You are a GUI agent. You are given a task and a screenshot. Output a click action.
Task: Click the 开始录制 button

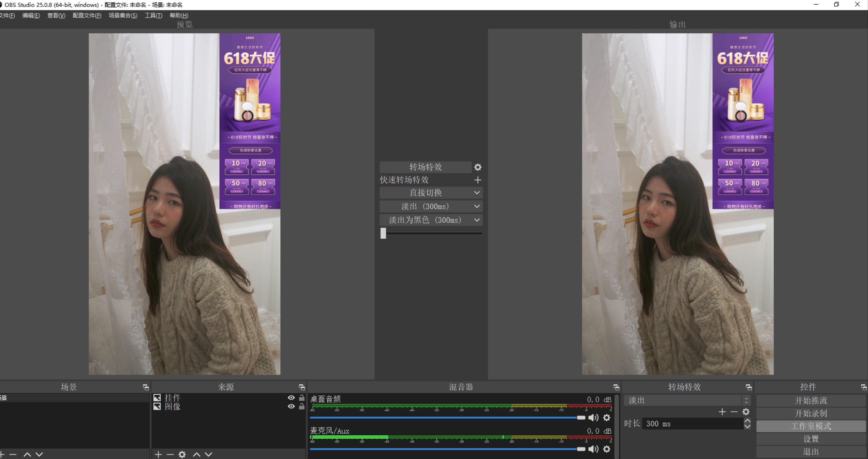pos(811,413)
